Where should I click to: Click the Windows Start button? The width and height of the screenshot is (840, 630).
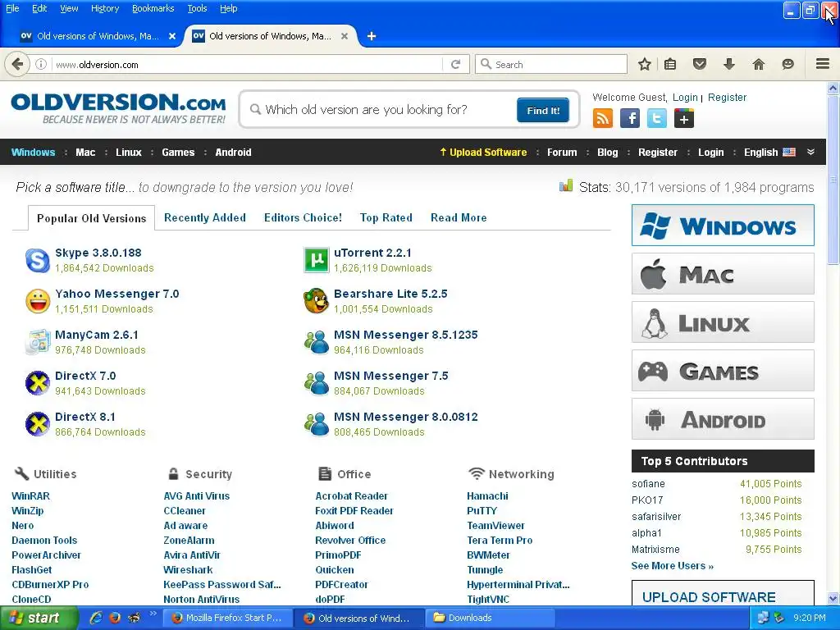pos(39,619)
